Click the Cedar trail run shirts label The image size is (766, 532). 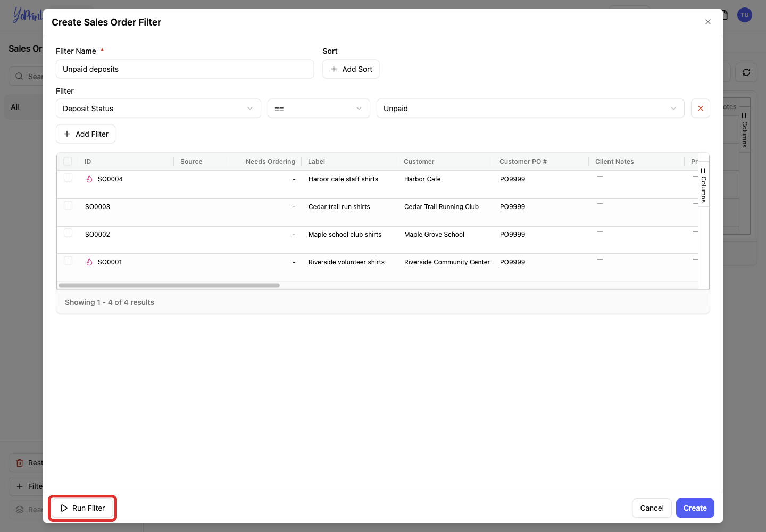339,207
